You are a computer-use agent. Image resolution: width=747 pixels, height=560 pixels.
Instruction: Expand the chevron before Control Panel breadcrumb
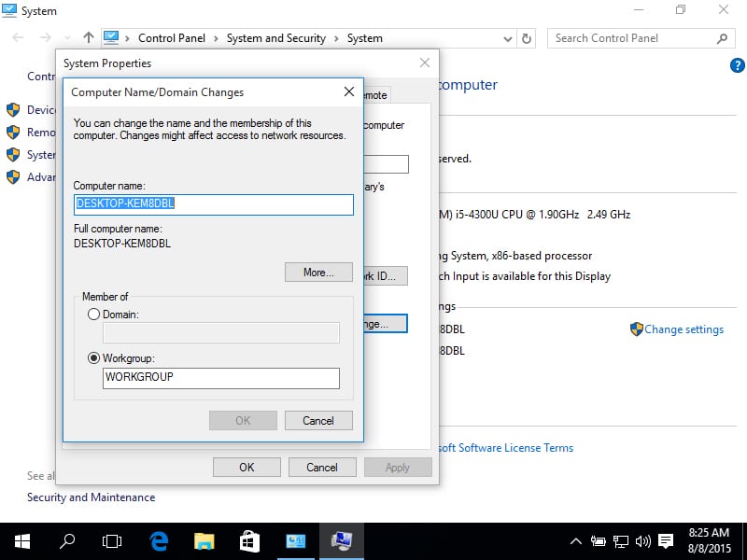click(x=127, y=38)
